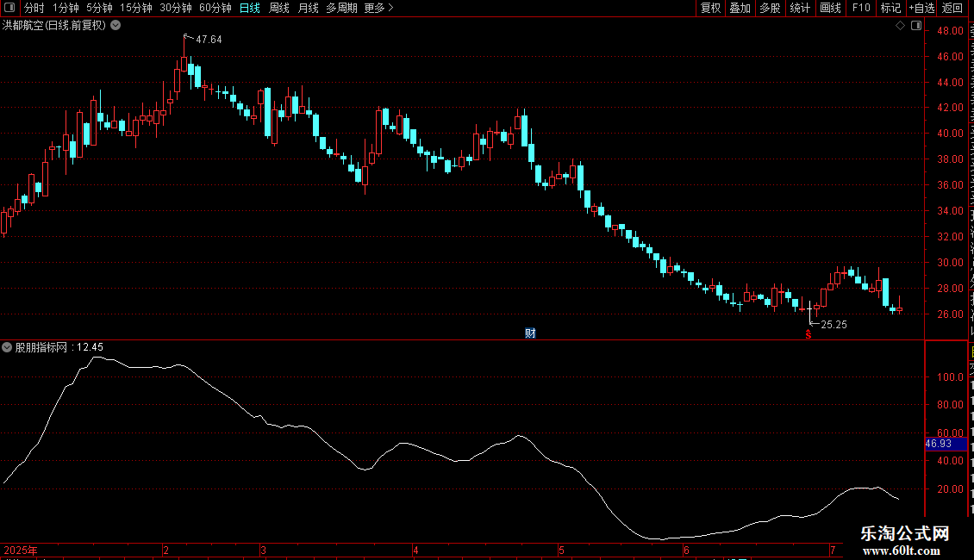Open 多周期 multi-period view

click(341, 8)
